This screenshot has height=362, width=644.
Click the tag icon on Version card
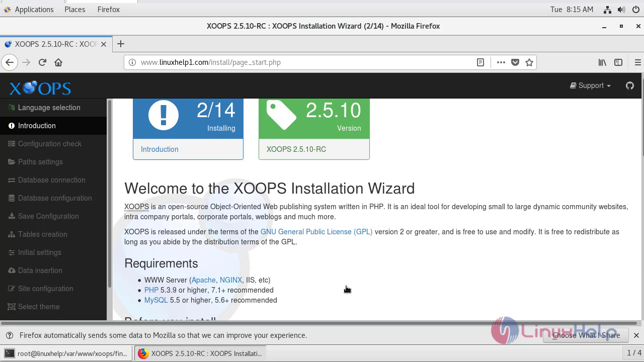pyautogui.click(x=281, y=115)
